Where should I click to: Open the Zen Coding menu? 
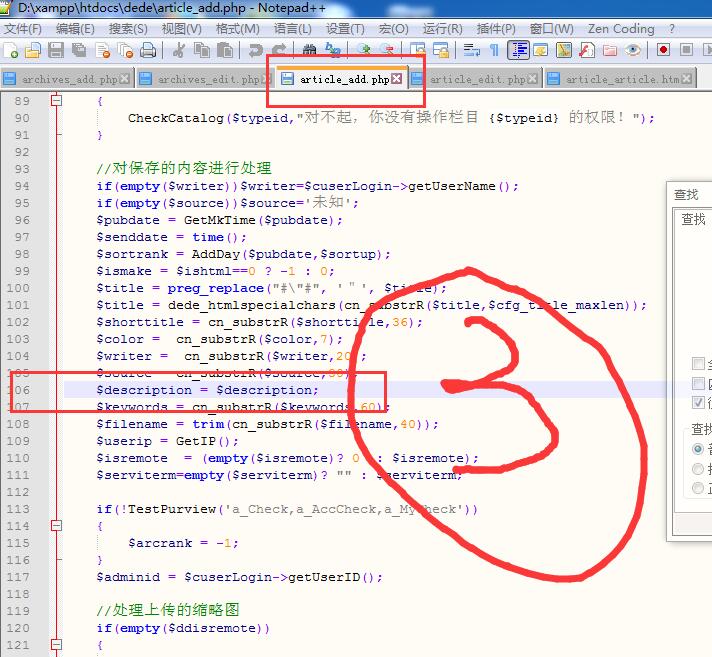click(x=620, y=28)
